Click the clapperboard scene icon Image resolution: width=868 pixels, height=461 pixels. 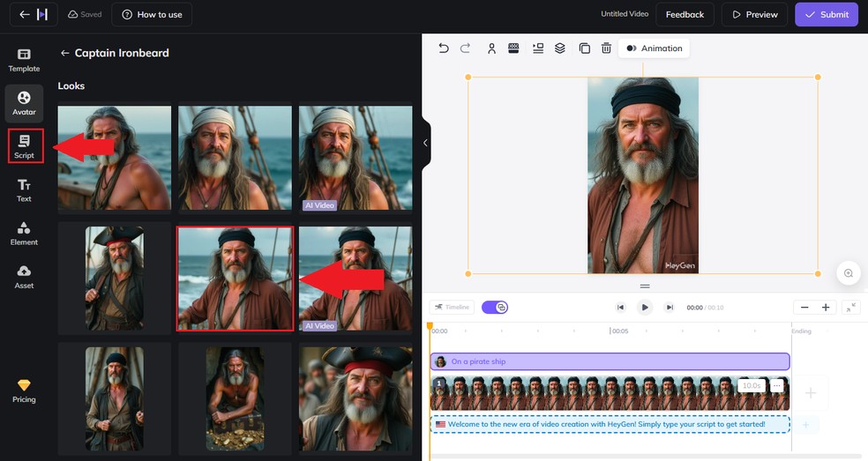coord(513,48)
